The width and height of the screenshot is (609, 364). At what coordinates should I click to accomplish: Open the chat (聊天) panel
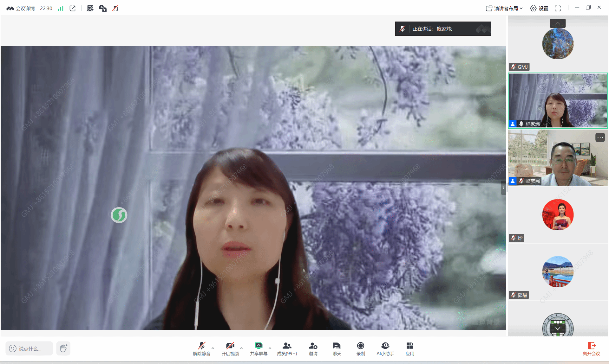point(337,348)
